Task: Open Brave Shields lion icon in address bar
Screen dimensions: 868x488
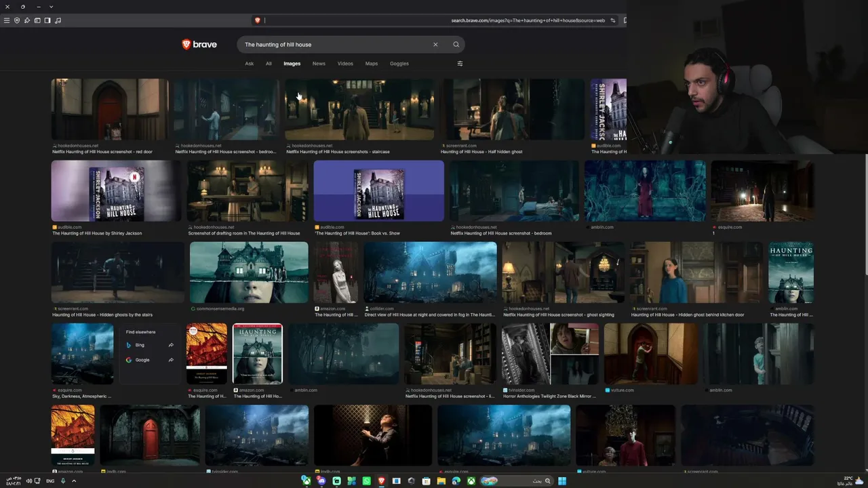Action: [x=257, y=20]
